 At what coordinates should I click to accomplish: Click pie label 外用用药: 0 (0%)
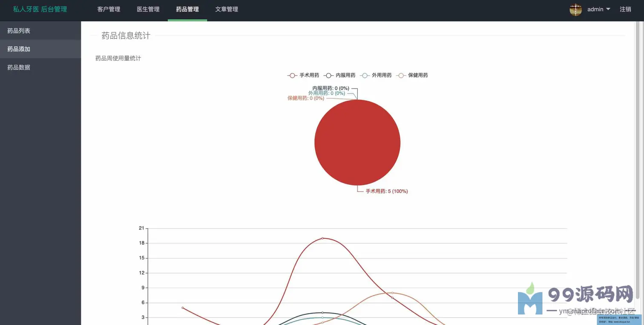(x=327, y=93)
